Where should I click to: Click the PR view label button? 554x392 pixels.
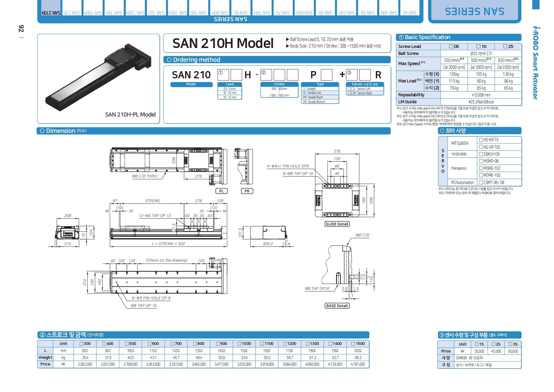click(x=247, y=191)
